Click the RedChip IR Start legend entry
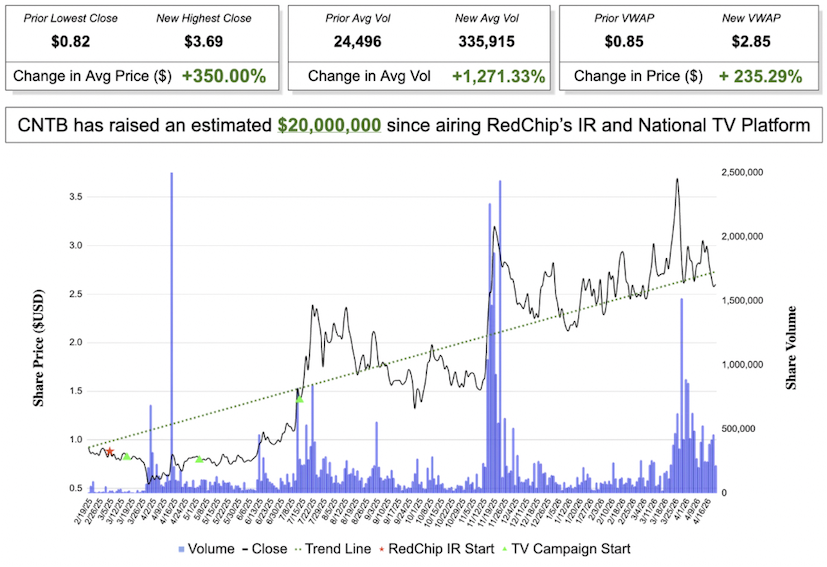827x567 pixels. (437, 549)
